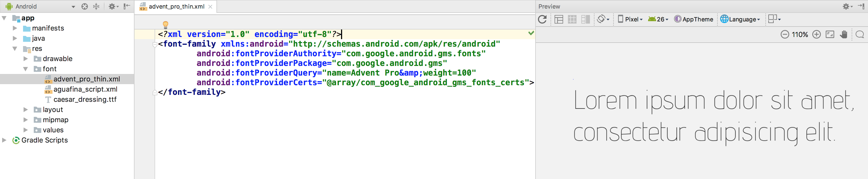The width and height of the screenshot is (868, 179).
Task: Select the pan hand tool
Action: [x=843, y=34]
